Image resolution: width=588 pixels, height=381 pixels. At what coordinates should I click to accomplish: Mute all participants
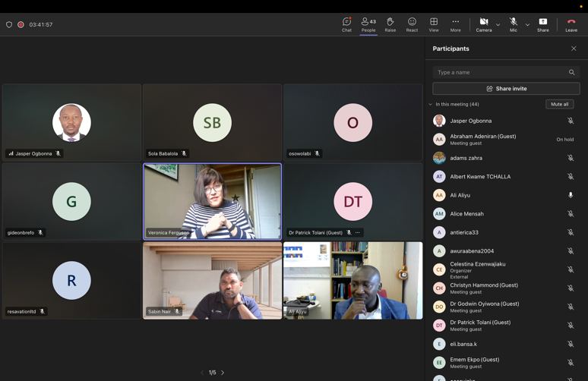(559, 104)
